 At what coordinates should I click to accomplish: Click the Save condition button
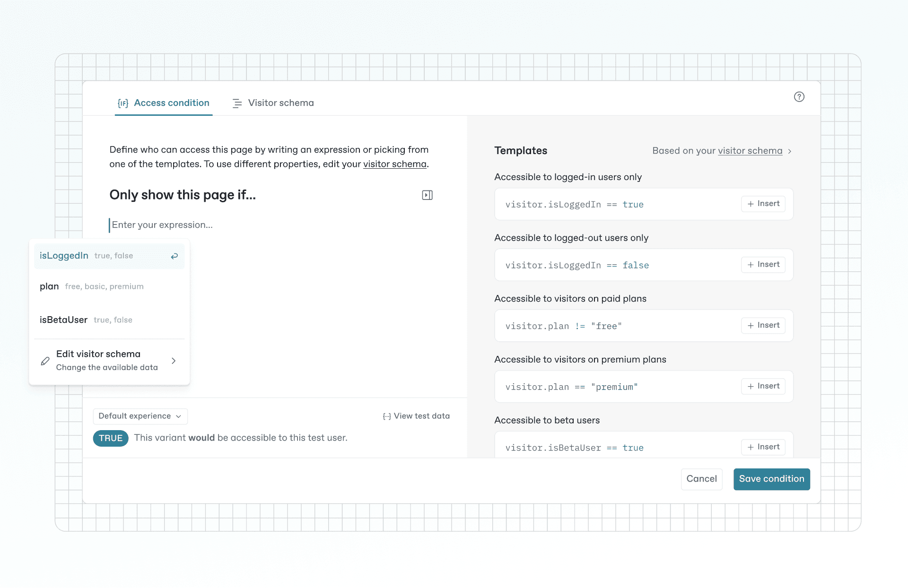(771, 479)
